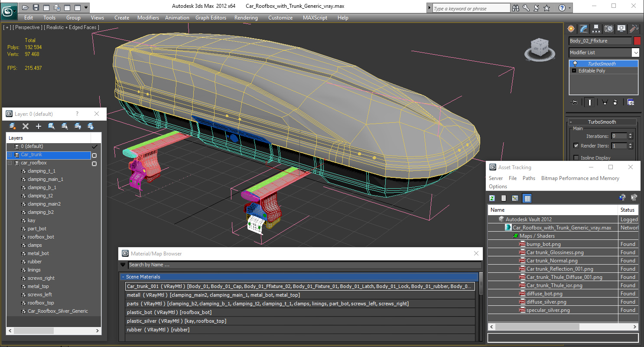644x347 pixels.
Task: Click Create New Layer icon
Action: tap(13, 126)
